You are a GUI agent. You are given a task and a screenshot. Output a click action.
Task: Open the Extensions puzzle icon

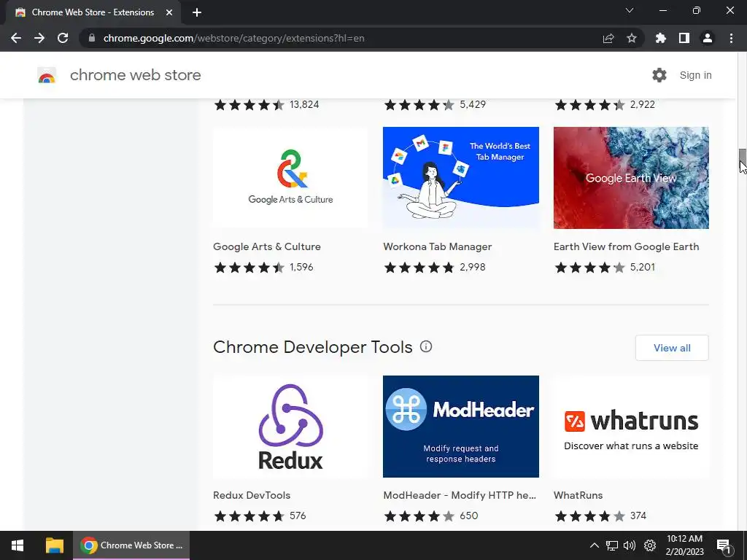[661, 38]
